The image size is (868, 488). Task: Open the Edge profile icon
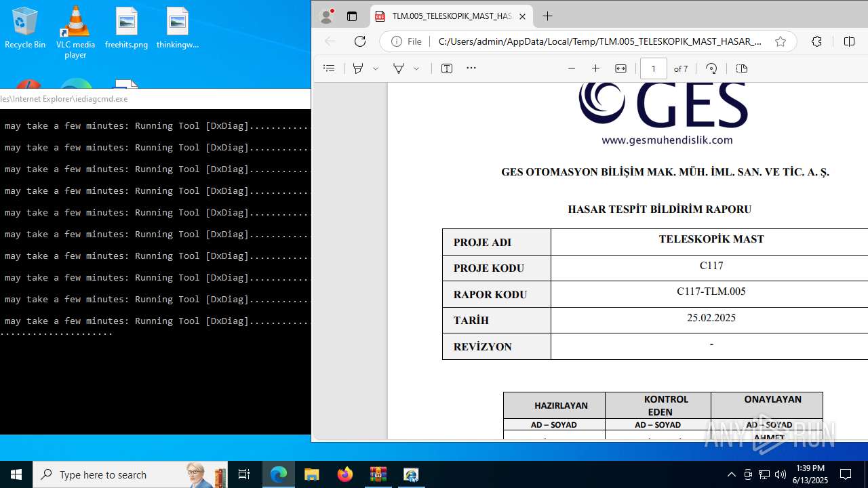pyautogui.click(x=327, y=16)
